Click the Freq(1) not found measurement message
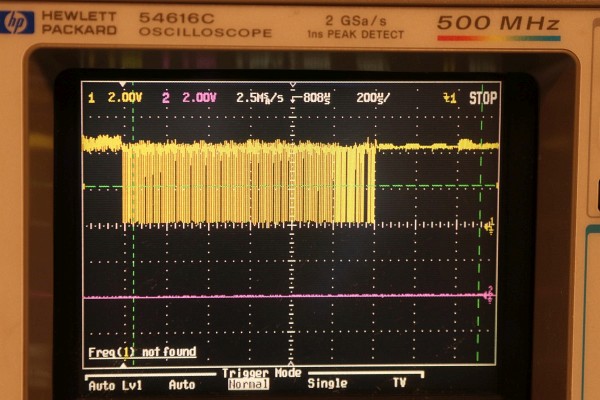 tap(142, 352)
